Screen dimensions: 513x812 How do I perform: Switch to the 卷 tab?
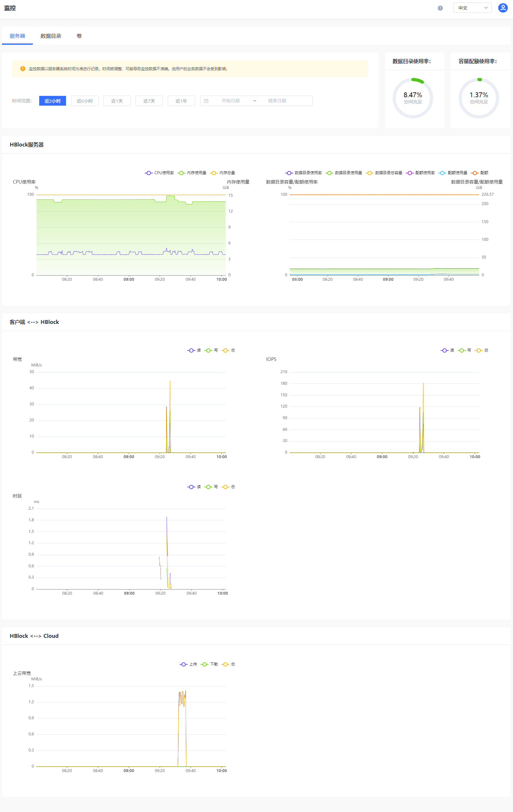[79, 36]
